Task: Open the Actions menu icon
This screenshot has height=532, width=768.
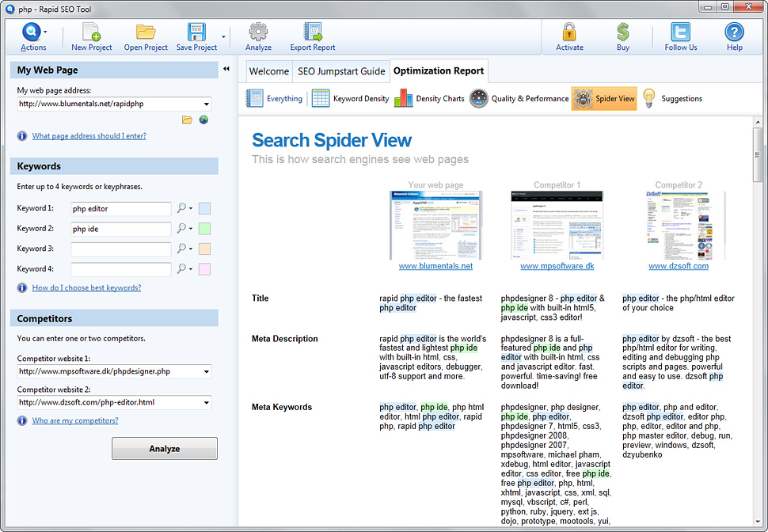Action: (31, 32)
